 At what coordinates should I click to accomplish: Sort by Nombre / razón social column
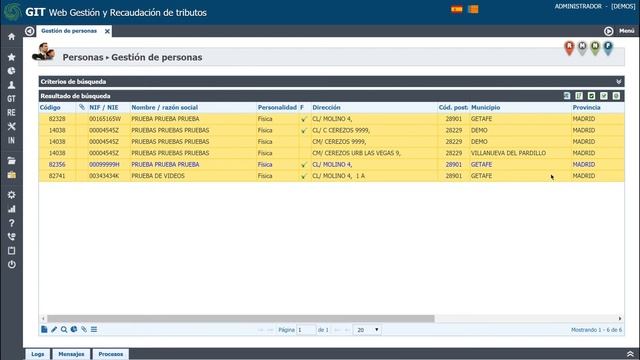164,107
